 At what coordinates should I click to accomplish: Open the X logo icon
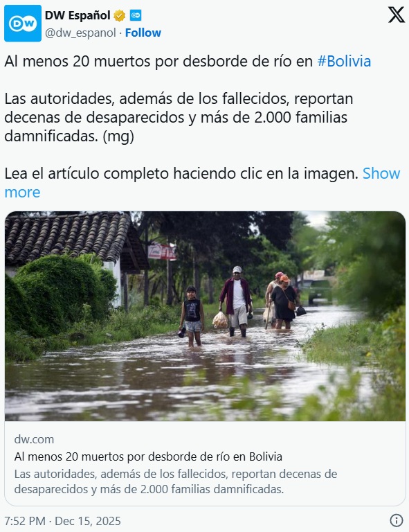click(396, 15)
